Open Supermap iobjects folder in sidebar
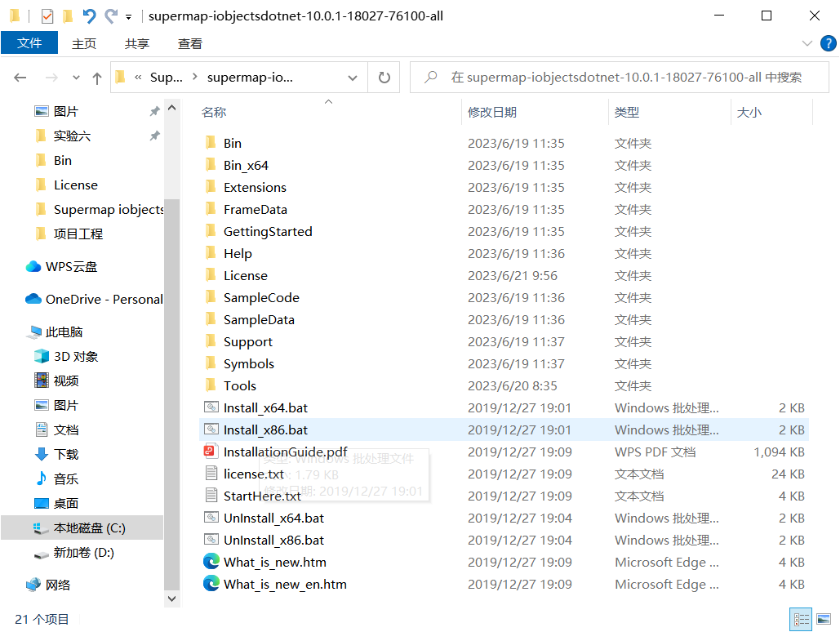Image resolution: width=840 pixels, height=632 pixels. pos(109,209)
